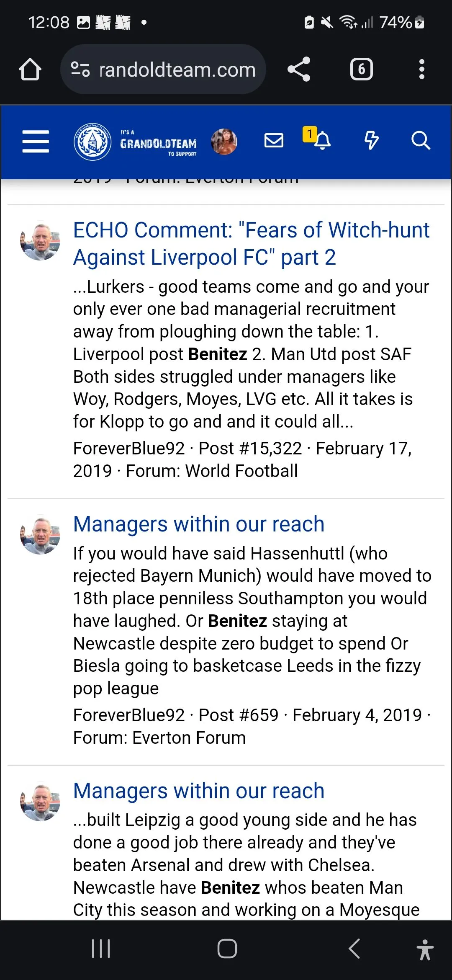Open the ECHO Comment Witch-hunt thread
Viewport: 452px width, 980px height.
tap(251, 243)
